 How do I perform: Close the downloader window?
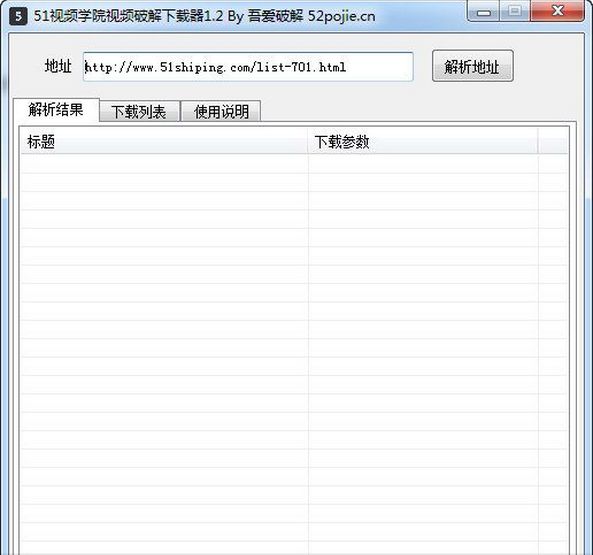pyautogui.click(x=557, y=11)
